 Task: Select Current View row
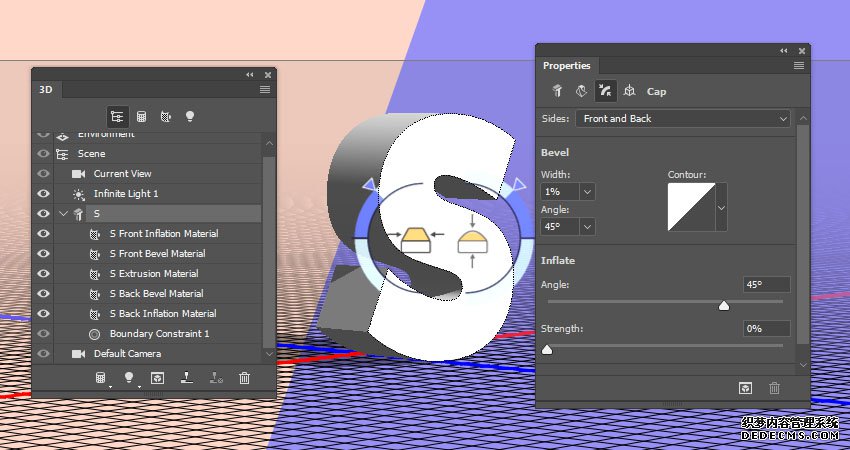pos(157,174)
